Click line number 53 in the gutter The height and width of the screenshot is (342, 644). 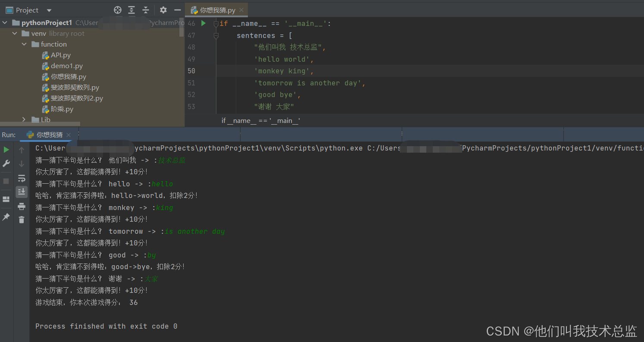pyautogui.click(x=191, y=107)
